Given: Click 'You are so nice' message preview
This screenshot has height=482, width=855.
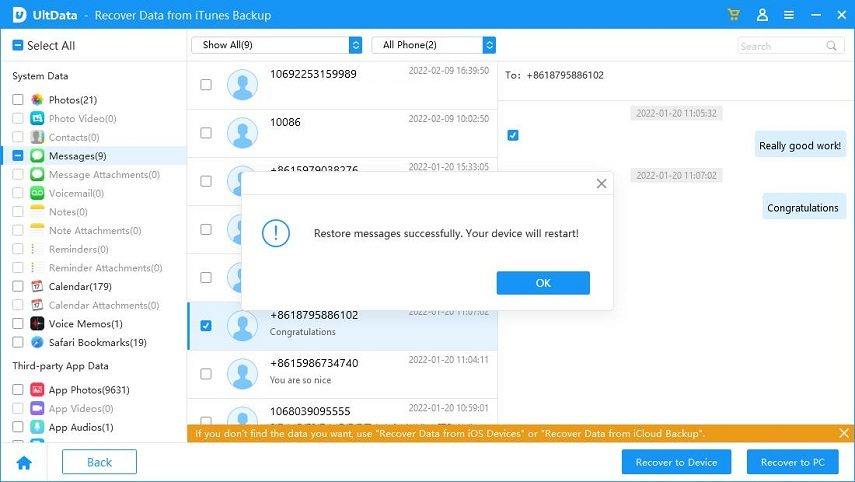Looking at the screenshot, I should 300,380.
